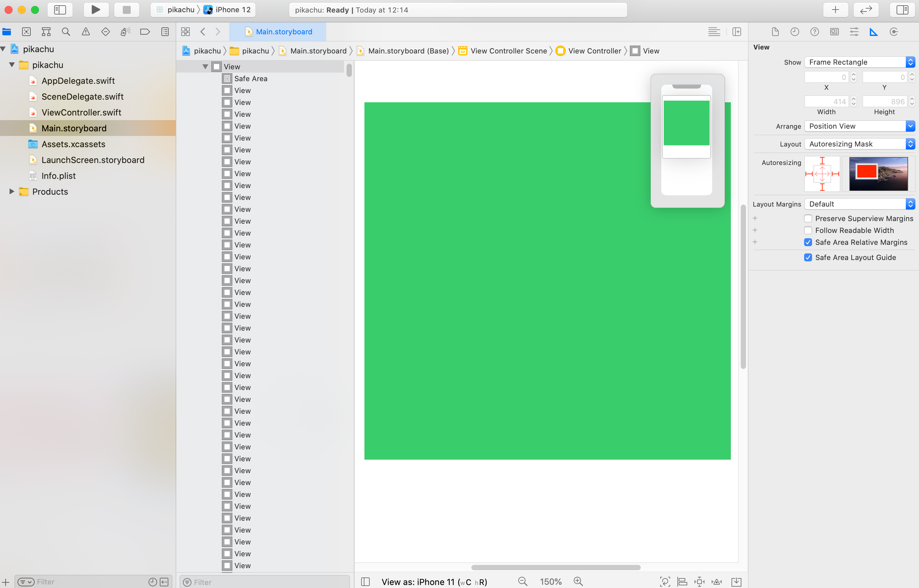Open the Show Frame Rectangle dropdown
The image size is (919, 588).
coord(859,62)
